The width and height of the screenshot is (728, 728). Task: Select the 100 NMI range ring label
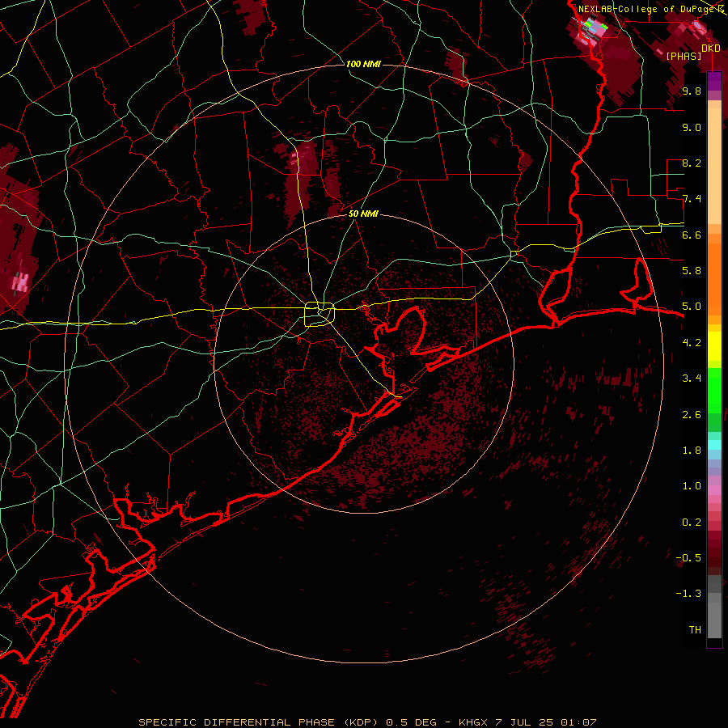point(363,64)
